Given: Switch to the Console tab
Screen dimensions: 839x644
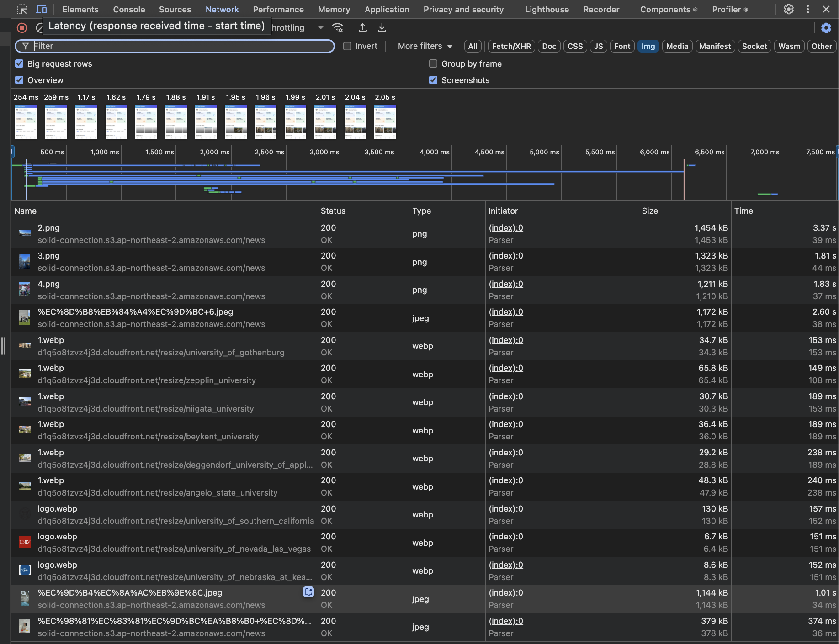Looking at the screenshot, I should [129, 9].
